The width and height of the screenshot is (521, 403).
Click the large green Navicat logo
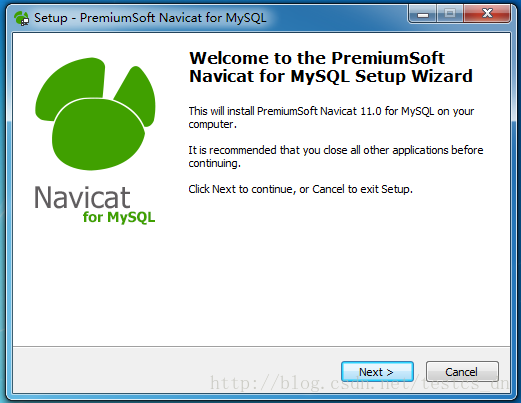tap(95, 113)
